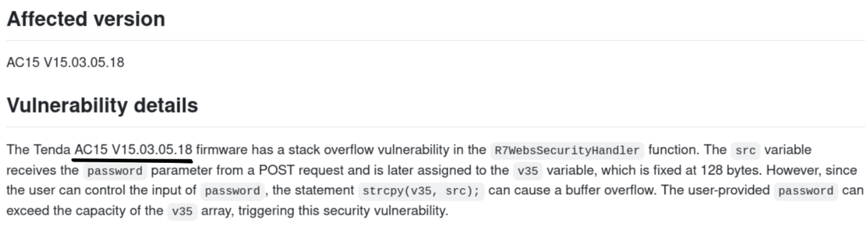The width and height of the screenshot is (868, 229).
Task: Click the src code span before "variable"
Action: (x=745, y=150)
